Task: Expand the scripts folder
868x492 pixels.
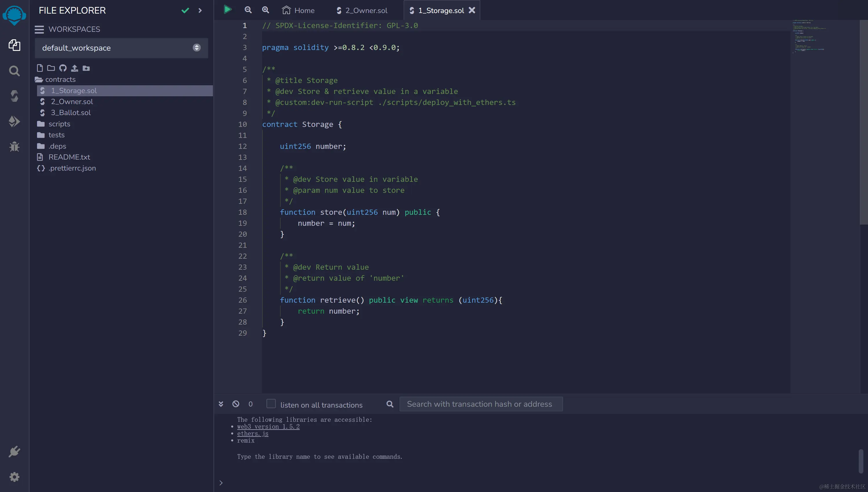Action: click(54, 124)
